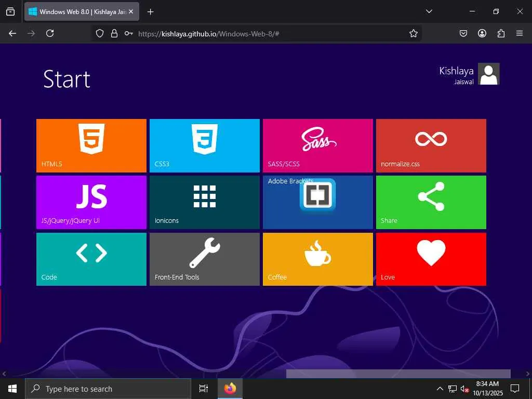
Task: Open the SASS/SCSS tile
Action: click(318, 145)
